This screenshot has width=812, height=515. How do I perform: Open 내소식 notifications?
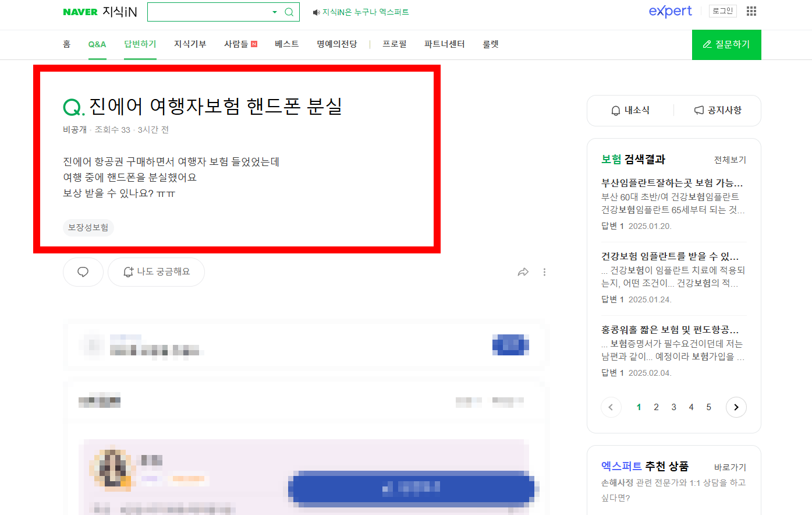click(630, 110)
